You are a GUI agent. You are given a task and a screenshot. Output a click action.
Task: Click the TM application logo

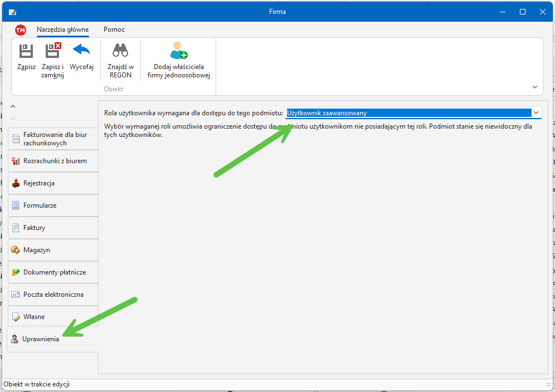tap(21, 30)
